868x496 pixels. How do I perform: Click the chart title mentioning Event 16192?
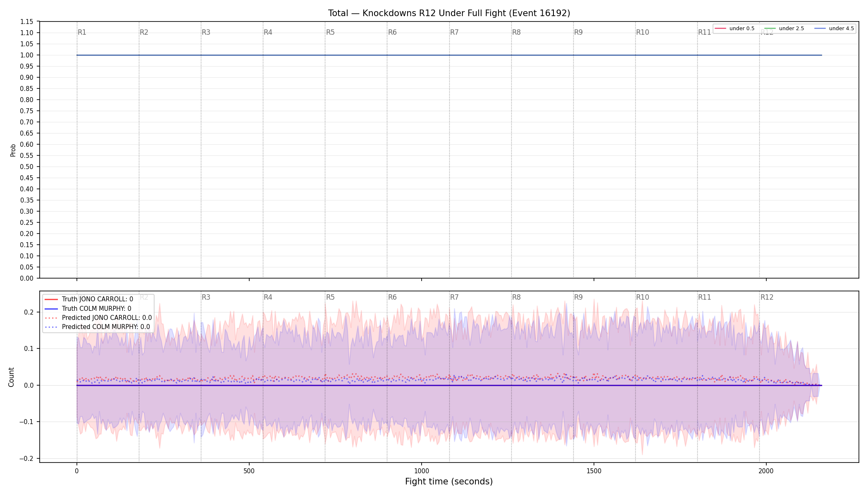[x=449, y=13]
